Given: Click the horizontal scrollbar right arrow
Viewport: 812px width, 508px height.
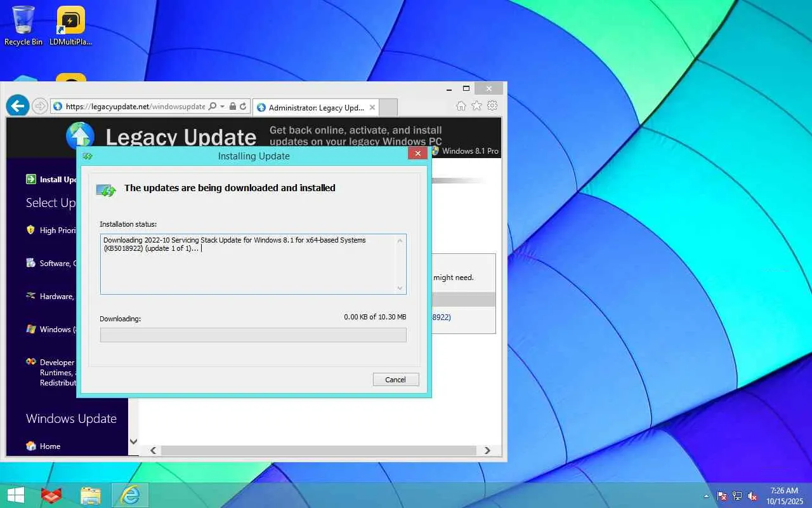Looking at the screenshot, I should click(487, 450).
